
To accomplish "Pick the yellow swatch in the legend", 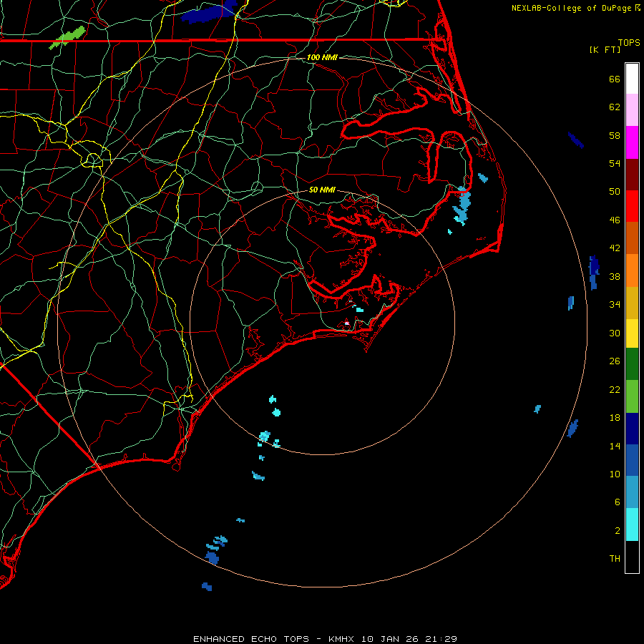I will 632,333.
